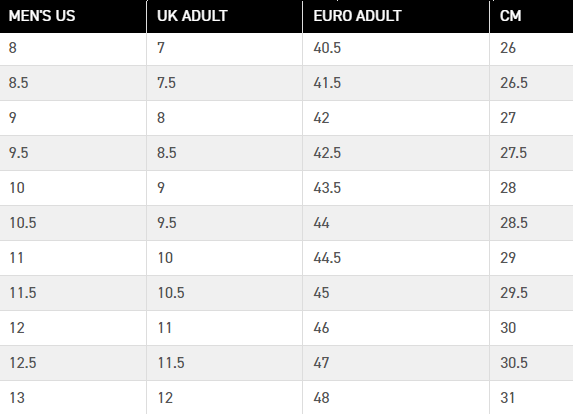Image resolution: width=573 pixels, height=414 pixels.
Task: Click Men's US size 12 cell
Action: point(73,328)
